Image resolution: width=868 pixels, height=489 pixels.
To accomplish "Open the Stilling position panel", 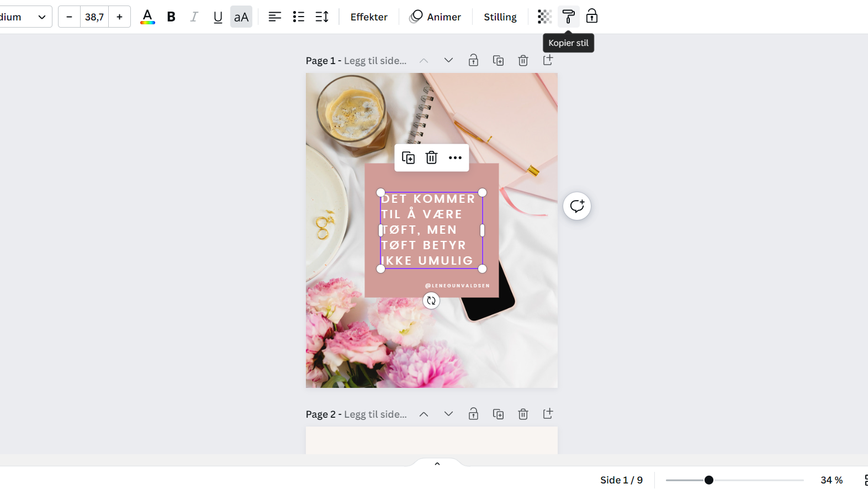I will tap(500, 17).
